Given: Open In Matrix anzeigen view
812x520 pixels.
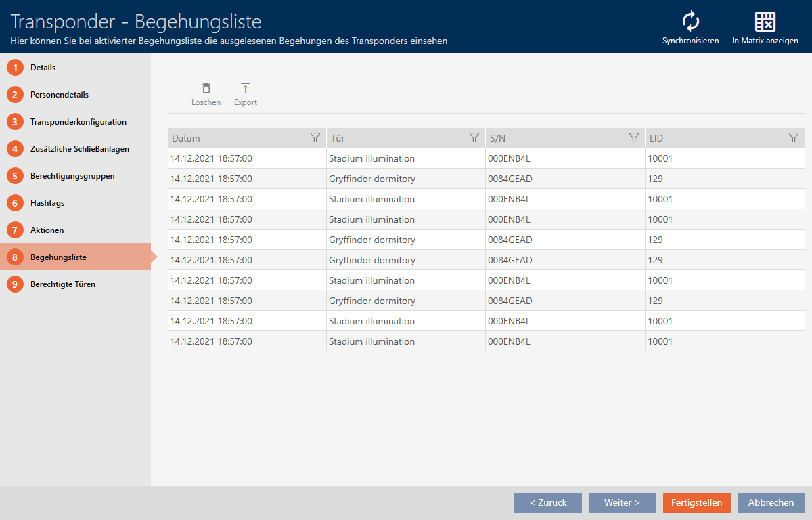Looking at the screenshot, I should coord(765,22).
